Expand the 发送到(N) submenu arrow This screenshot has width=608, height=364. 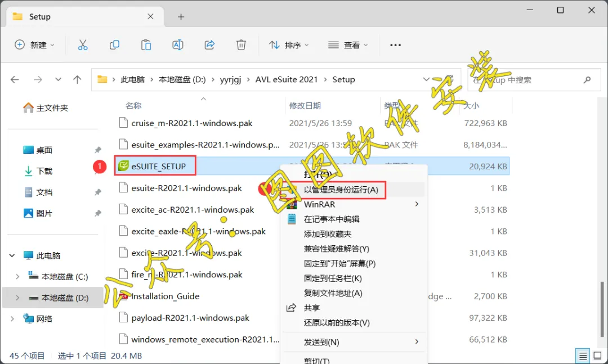[x=417, y=342]
